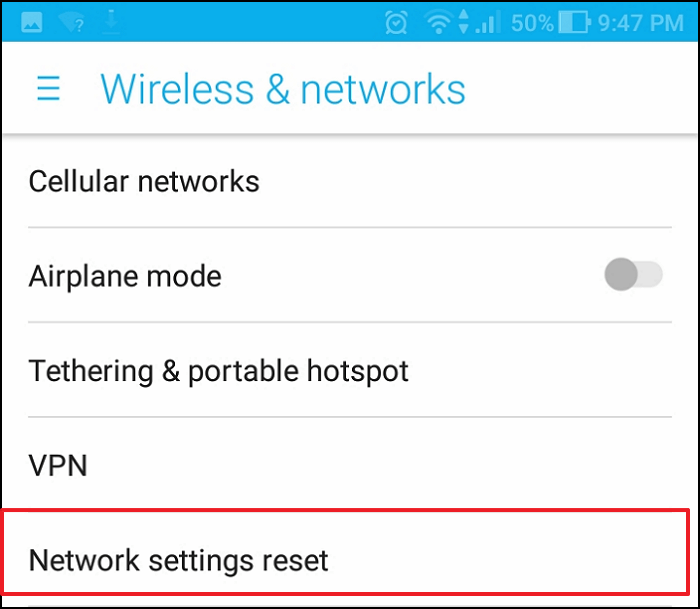Tap the battery status icon
Screen dimensions: 700x609
pyautogui.click(x=575, y=22)
